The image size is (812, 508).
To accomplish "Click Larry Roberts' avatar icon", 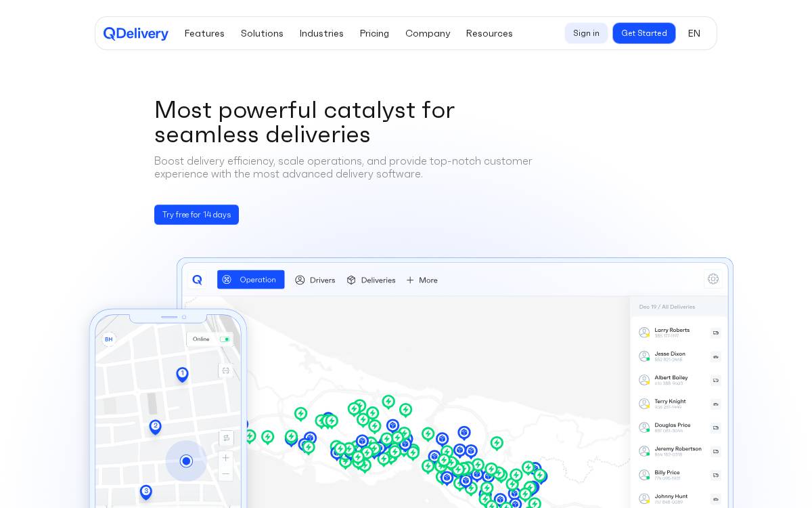I will click(x=644, y=333).
